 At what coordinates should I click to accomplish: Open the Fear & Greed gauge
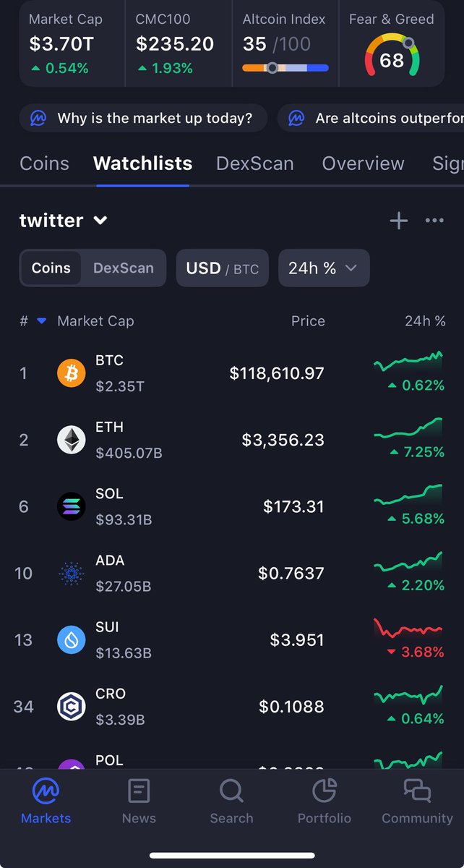click(392, 58)
